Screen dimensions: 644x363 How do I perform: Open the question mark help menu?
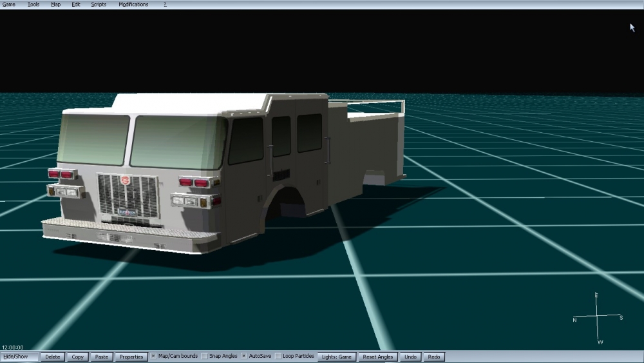(x=165, y=5)
